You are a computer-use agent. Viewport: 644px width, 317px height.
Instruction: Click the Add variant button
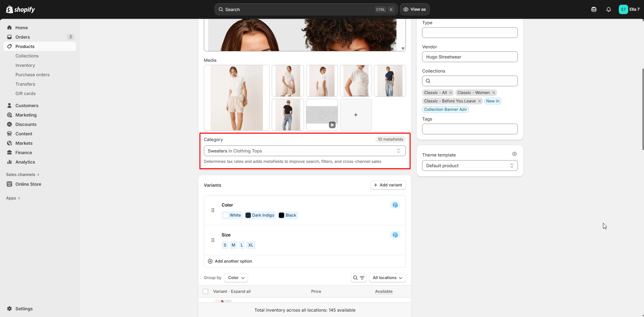388,185
